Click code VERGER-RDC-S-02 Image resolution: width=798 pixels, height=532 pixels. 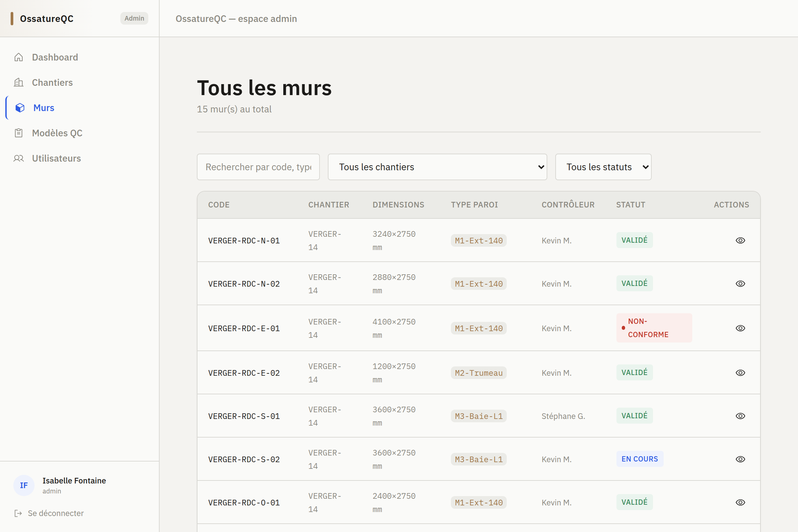244,460
